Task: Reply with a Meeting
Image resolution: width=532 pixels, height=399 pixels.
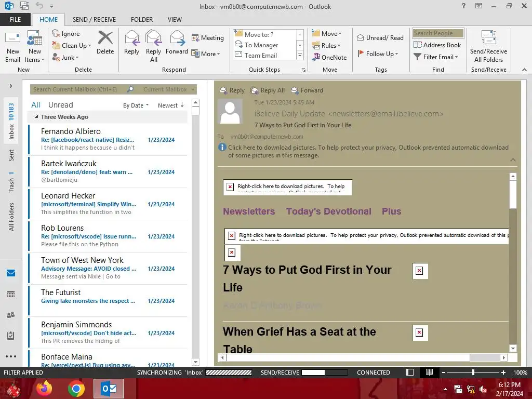Action: tap(208, 37)
